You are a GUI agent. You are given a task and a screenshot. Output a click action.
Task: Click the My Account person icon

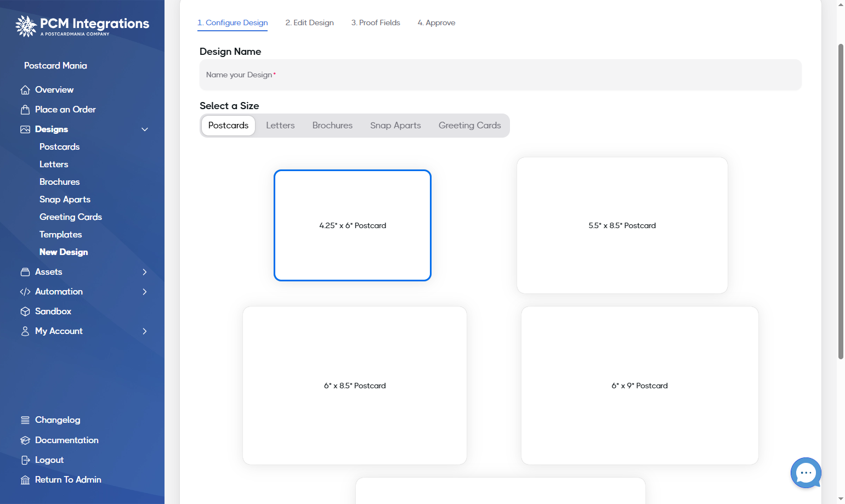pos(25,331)
